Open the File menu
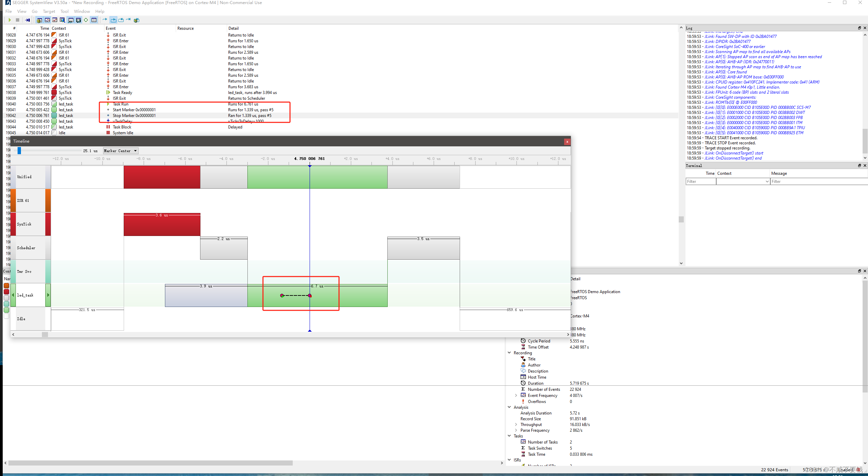868x476 pixels. pyautogui.click(x=8, y=11)
